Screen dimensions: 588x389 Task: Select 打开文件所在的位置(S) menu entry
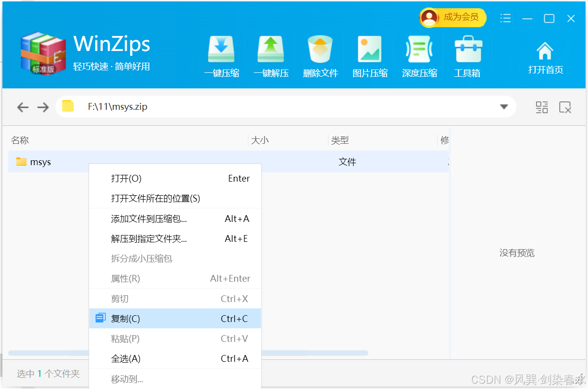pyautogui.click(x=175, y=198)
